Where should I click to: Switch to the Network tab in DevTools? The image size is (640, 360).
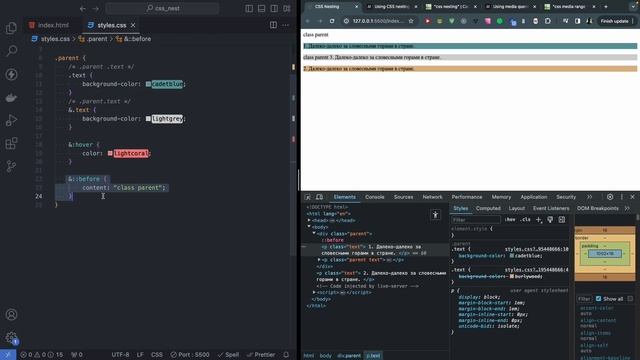[432, 197]
